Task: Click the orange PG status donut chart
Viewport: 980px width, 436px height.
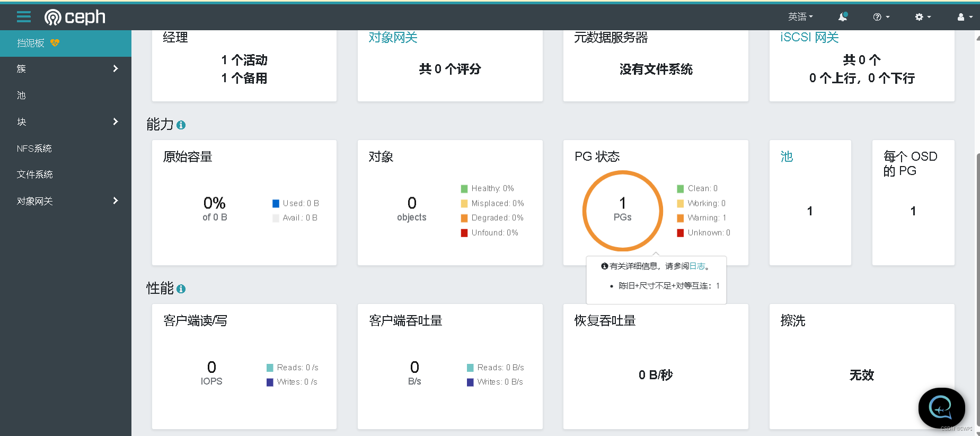Action: click(x=623, y=211)
